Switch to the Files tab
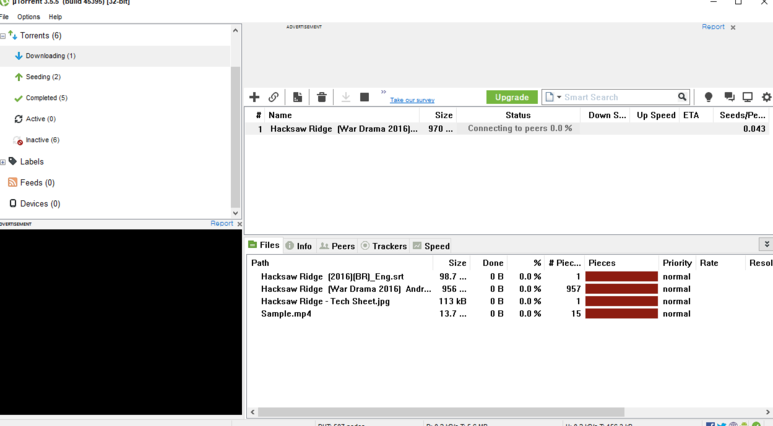Image resolution: width=773 pixels, height=426 pixels. (264, 245)
